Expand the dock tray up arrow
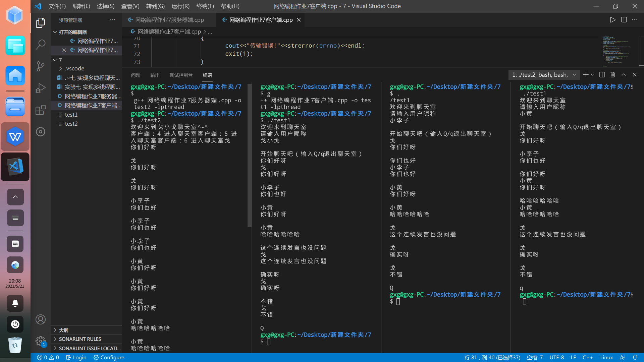The image size is (644, 362). coord(15,197)
